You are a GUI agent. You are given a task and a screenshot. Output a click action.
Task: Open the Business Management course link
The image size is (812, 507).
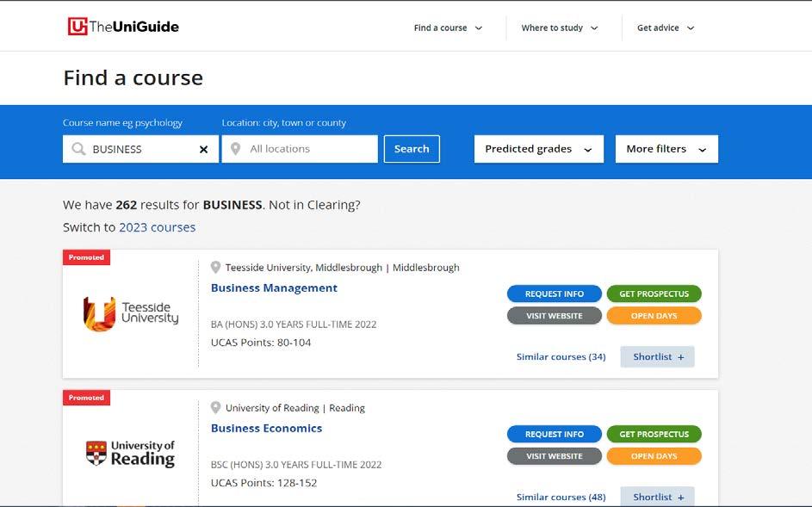pyautogui.click(x=274, y=288)
